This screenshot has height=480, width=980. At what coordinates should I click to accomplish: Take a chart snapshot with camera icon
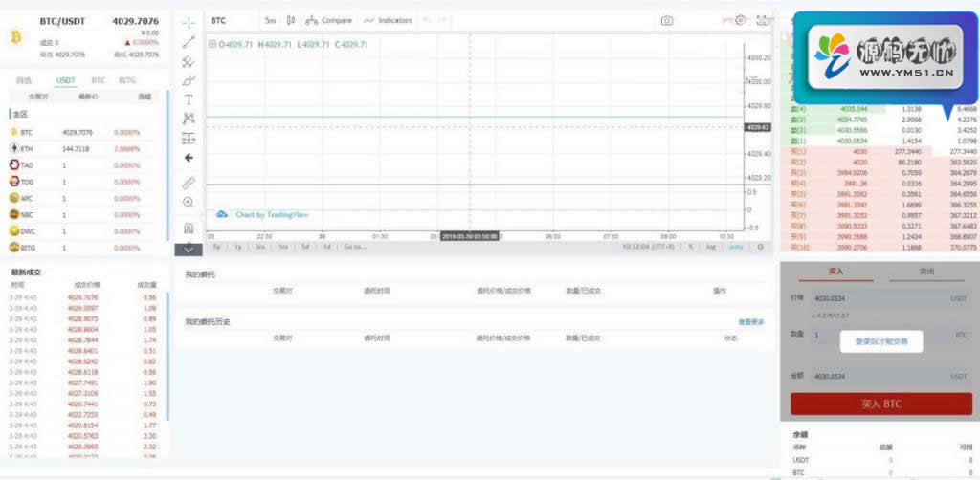coord(667,20)
